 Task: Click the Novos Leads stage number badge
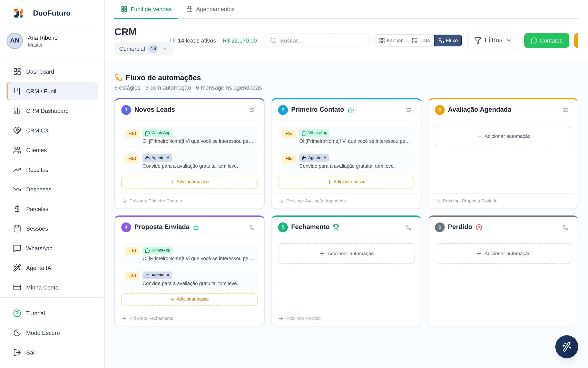pos(126,110)
